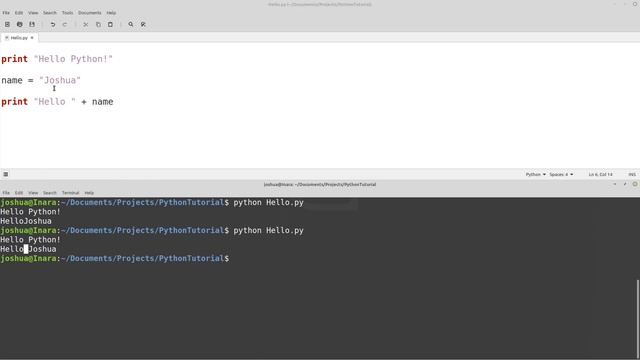
Task: Undo the last edit via toolbar
Action: pos(53,24)
